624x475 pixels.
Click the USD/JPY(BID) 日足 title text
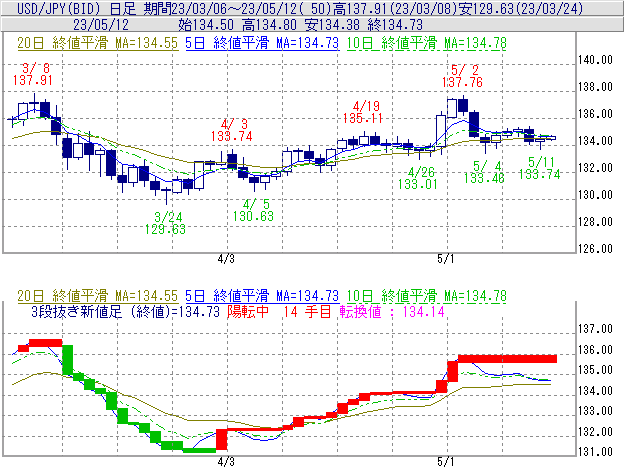(76, 8)
